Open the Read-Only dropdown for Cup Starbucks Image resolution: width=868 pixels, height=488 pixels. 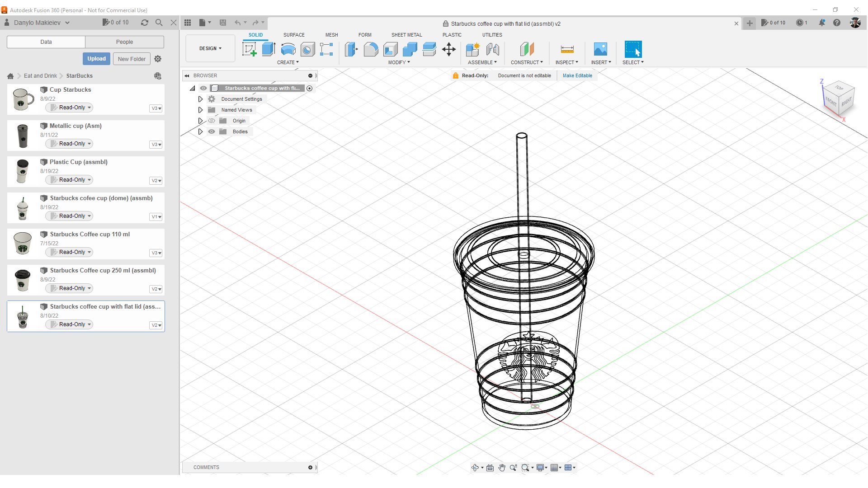[69, 108]
